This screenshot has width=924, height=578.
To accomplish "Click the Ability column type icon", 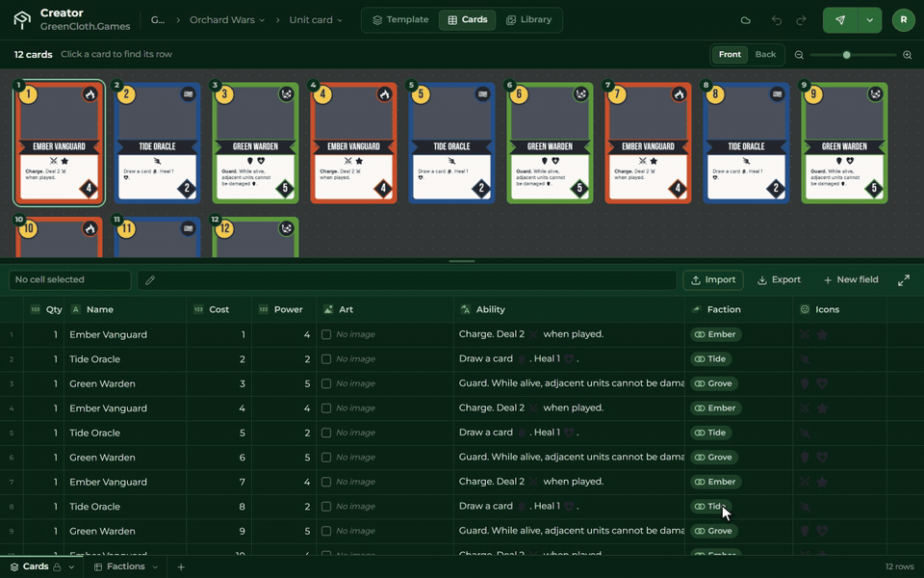I will (x=466, y=309).
